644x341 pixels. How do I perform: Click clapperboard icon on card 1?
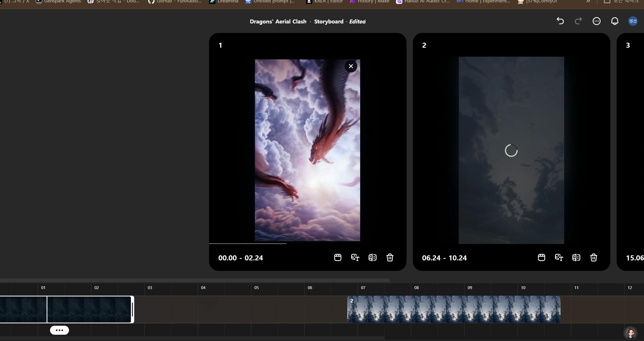(338, 257)
